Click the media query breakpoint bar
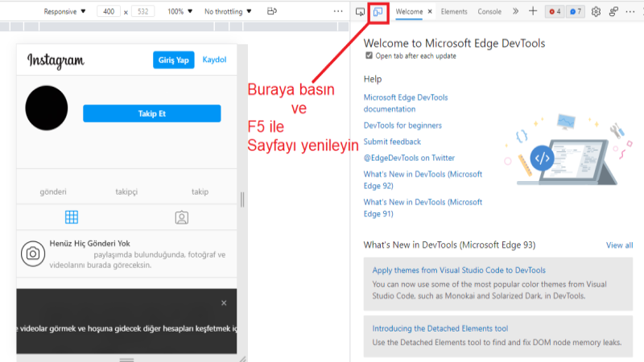Screen dimensions: 644x362 pos(175,27)
